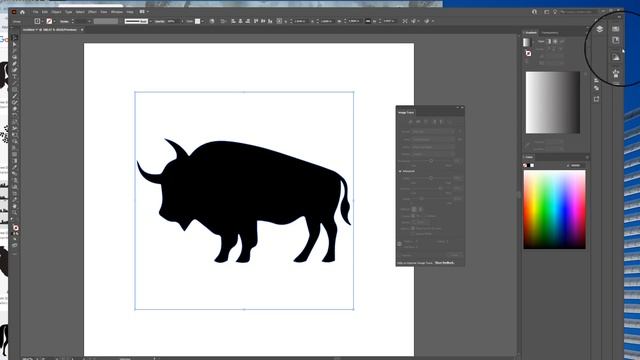
Task: Click the Grayscale preset icon in Image Trace
Action: click(434, 122)
